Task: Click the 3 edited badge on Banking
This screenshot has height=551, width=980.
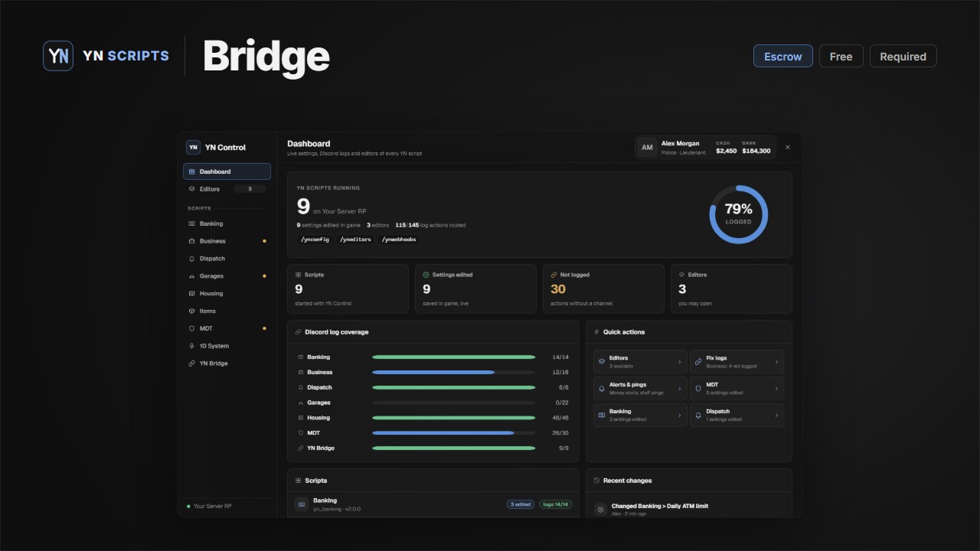Action: tap(521, 504)
